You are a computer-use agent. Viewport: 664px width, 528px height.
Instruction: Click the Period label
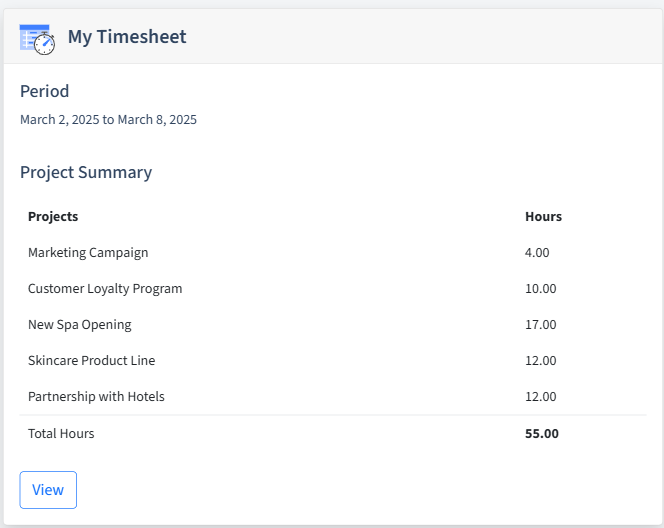44,91
